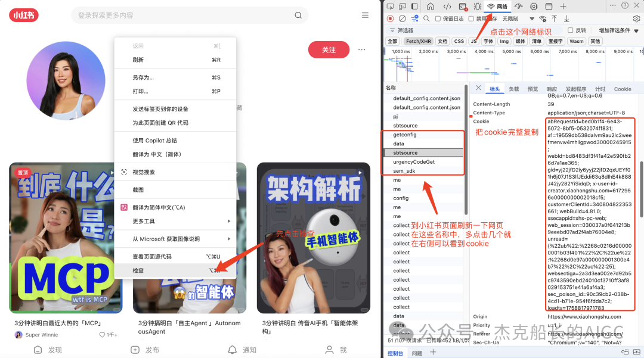Click the export HAR download arrow icon
Image resolution: width=644 pixels, height=358 pixels.
tap(566, 18)
